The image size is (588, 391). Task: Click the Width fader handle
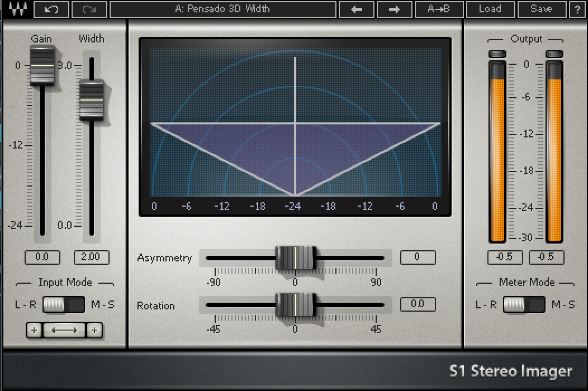tap(92, 100)
